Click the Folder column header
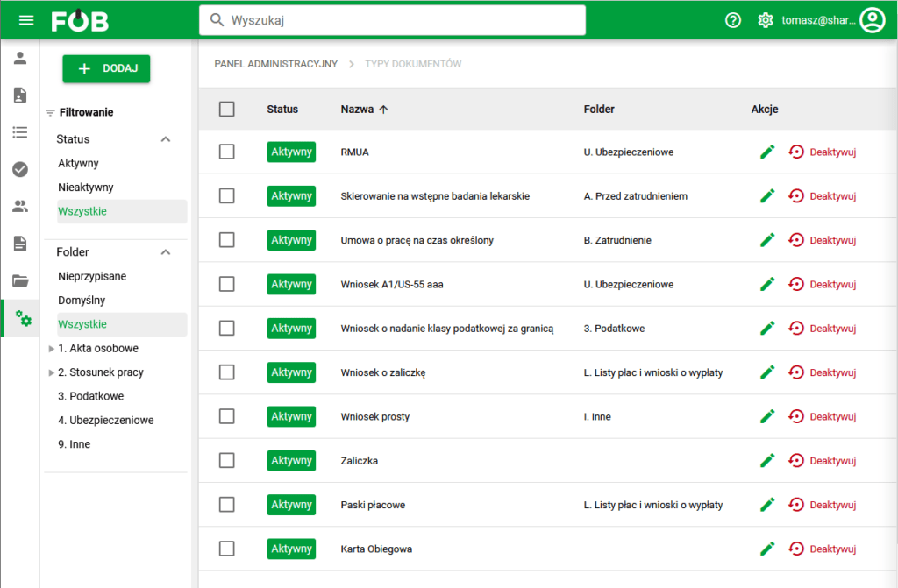 pos(599,109)
